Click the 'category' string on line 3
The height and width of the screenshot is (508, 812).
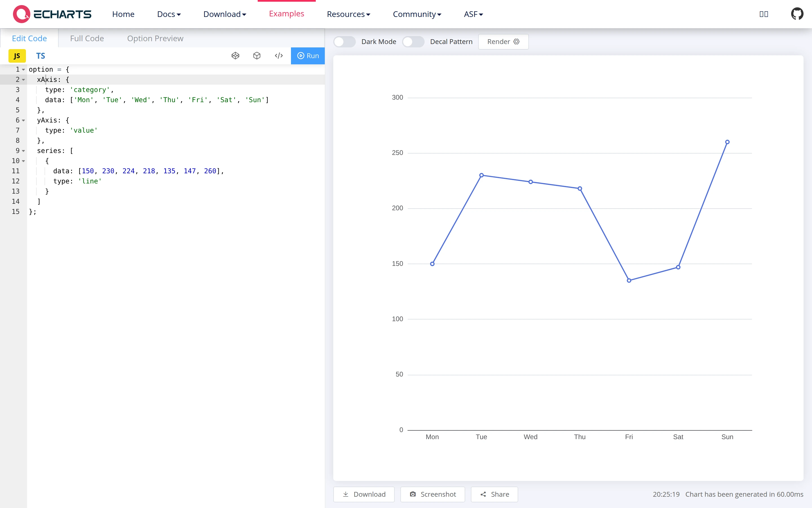[90, 90]
